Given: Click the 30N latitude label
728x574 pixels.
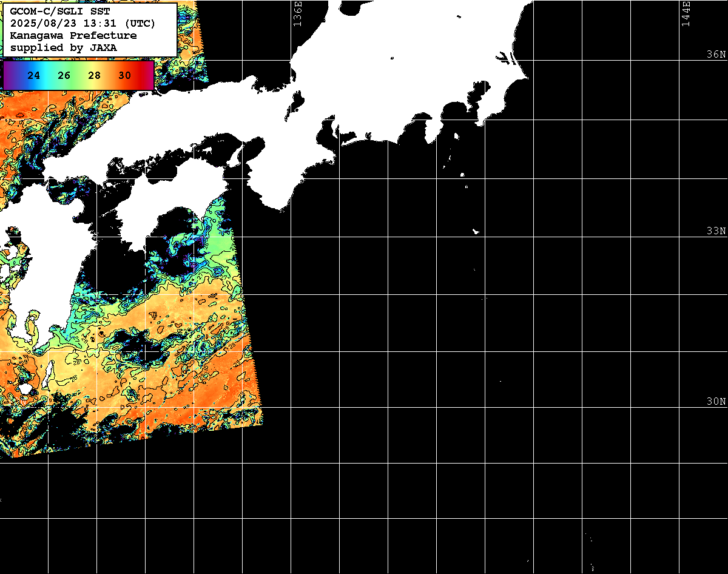Looking at the screenshot, I should (716, 401).
